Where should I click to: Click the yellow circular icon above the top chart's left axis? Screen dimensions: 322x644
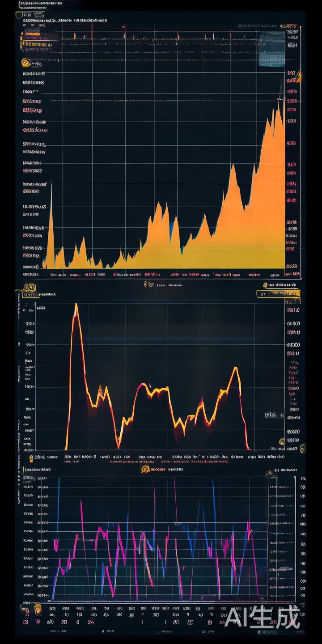point(25,63)
